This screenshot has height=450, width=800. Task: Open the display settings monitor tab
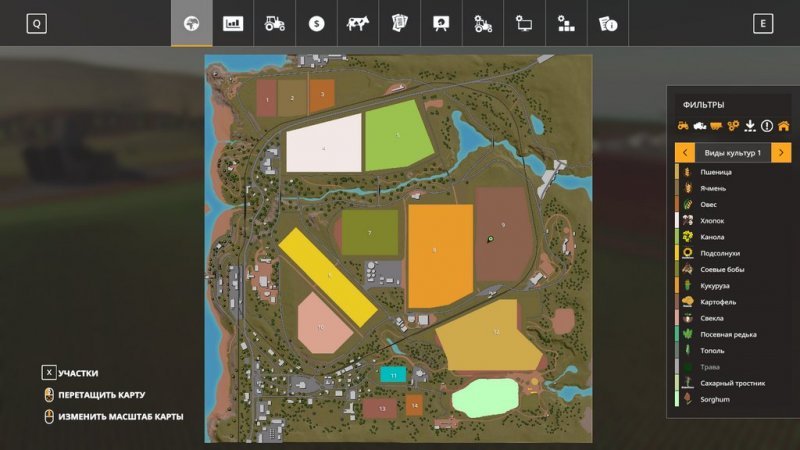[524, 23]
